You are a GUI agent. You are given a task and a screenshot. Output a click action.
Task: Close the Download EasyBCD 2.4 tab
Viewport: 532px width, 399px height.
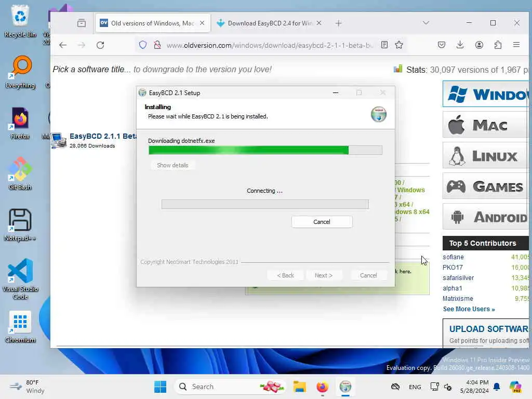(319, 23)
